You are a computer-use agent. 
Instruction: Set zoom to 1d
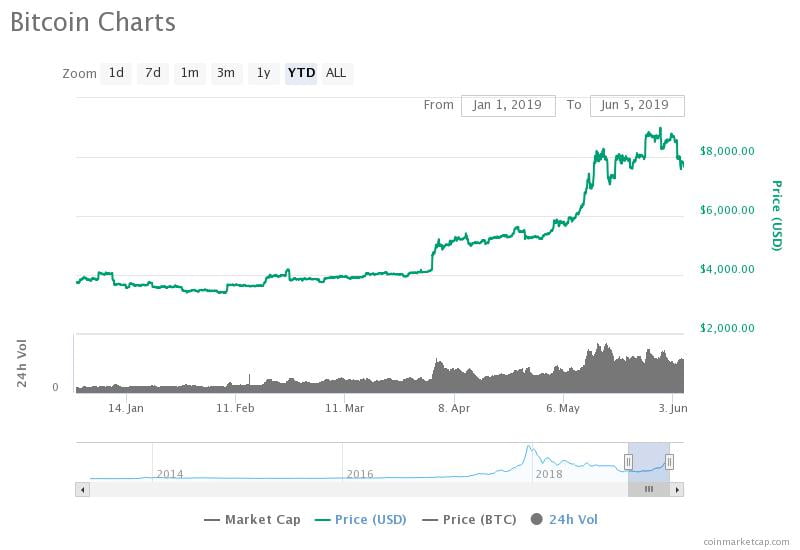(x=117, y=73)
